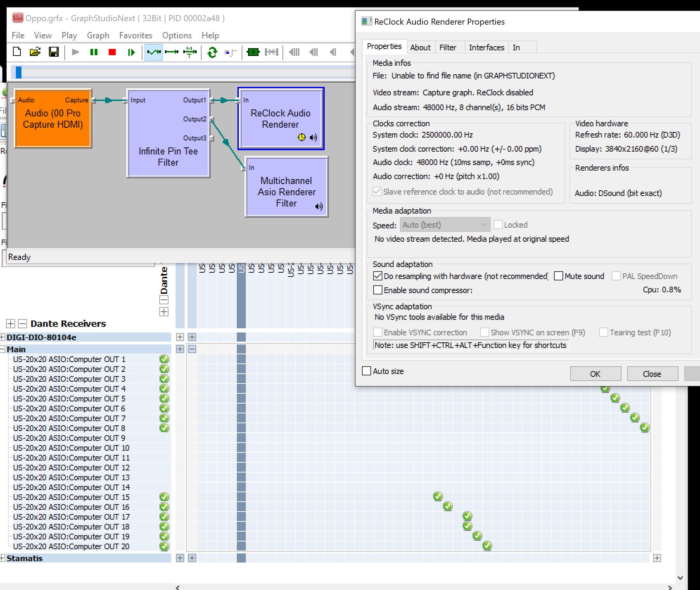Click the OK button
The width and height of the screenshot is (700, 590).
pos(595,374)
